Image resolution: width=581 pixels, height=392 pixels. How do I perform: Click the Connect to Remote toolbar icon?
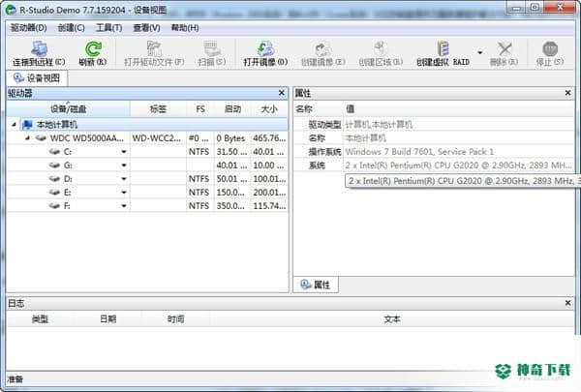click(40, 49)
